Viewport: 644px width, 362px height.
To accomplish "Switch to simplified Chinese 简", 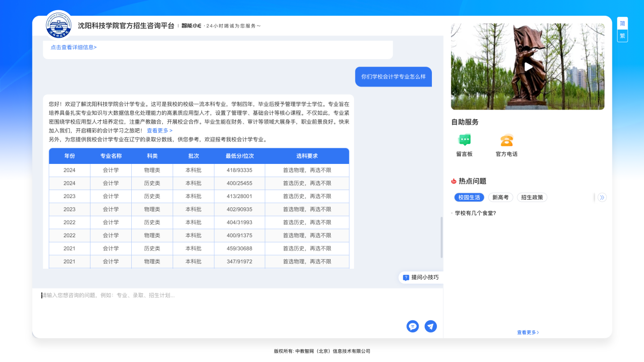I will [622, 23].
